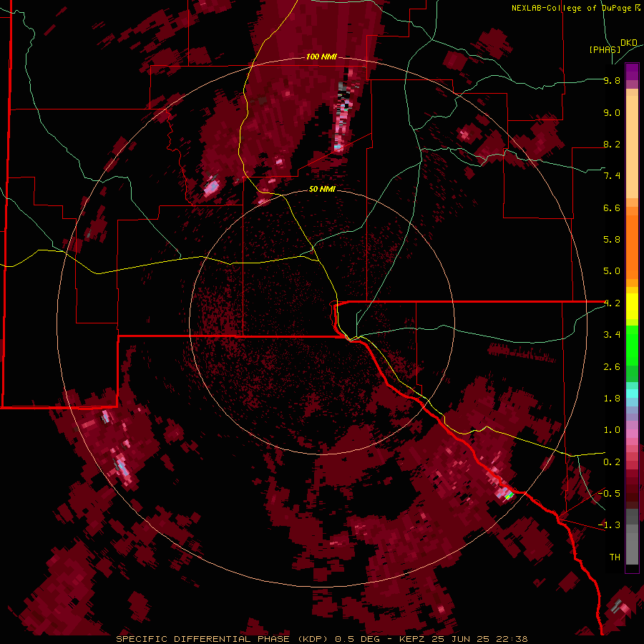Click the 22:38 timestamp text

point(511,639)
